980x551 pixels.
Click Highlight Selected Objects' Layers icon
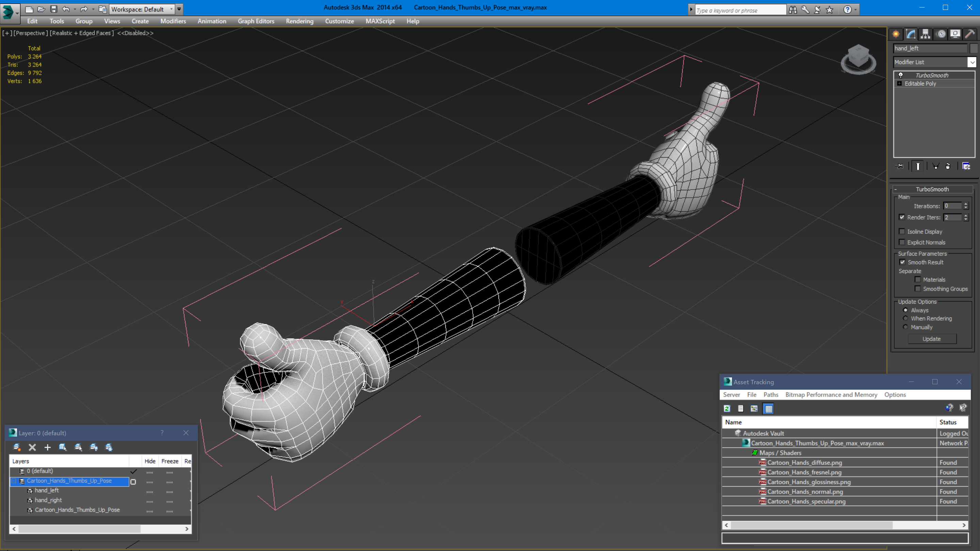(78, 447)
